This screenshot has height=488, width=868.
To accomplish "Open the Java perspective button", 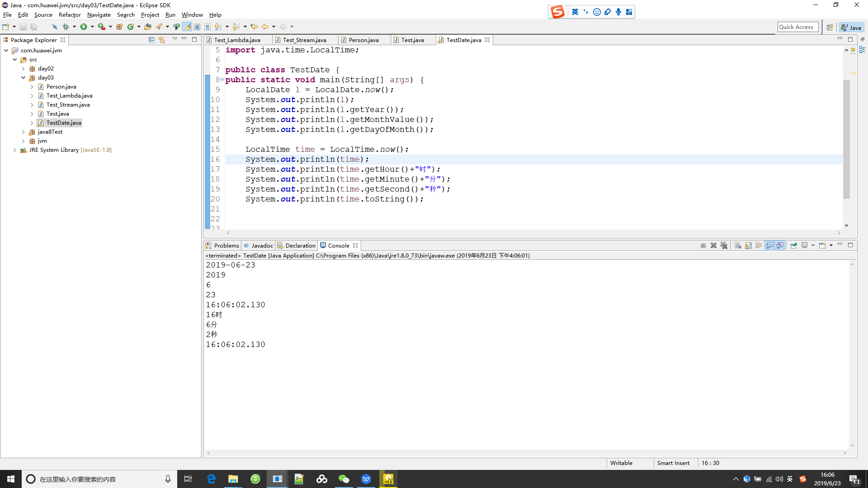I will coord(851,27).
